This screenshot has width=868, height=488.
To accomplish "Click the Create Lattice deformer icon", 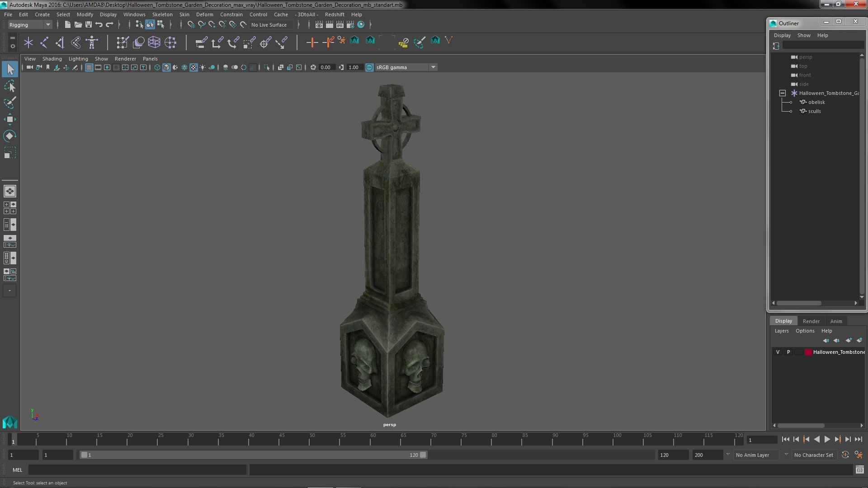I will pyautogui.click(x=154, y=42).
